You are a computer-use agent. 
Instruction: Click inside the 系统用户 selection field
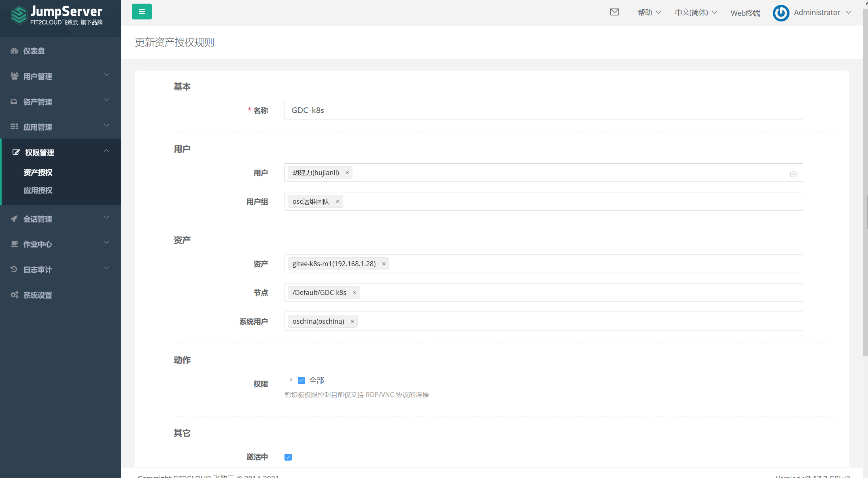(543, 321)
